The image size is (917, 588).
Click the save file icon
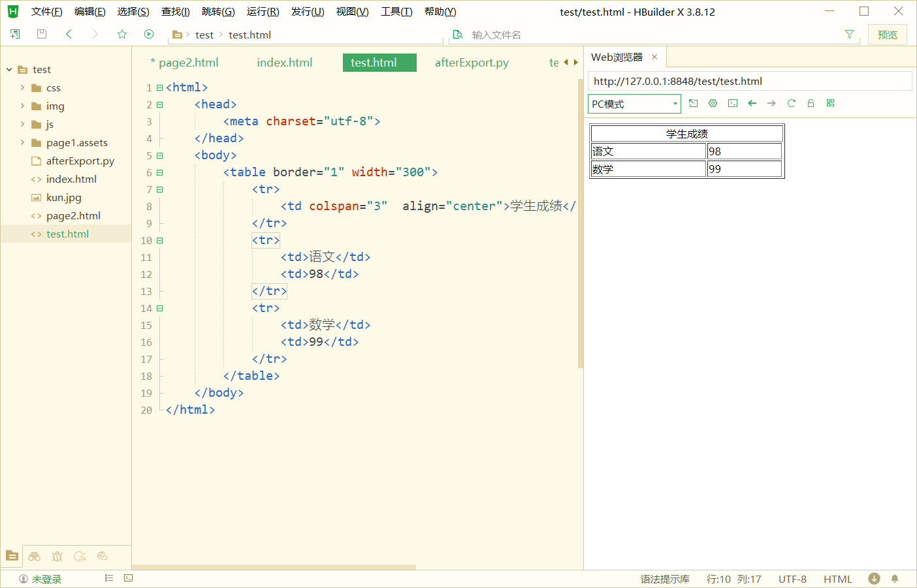(42, 34)
